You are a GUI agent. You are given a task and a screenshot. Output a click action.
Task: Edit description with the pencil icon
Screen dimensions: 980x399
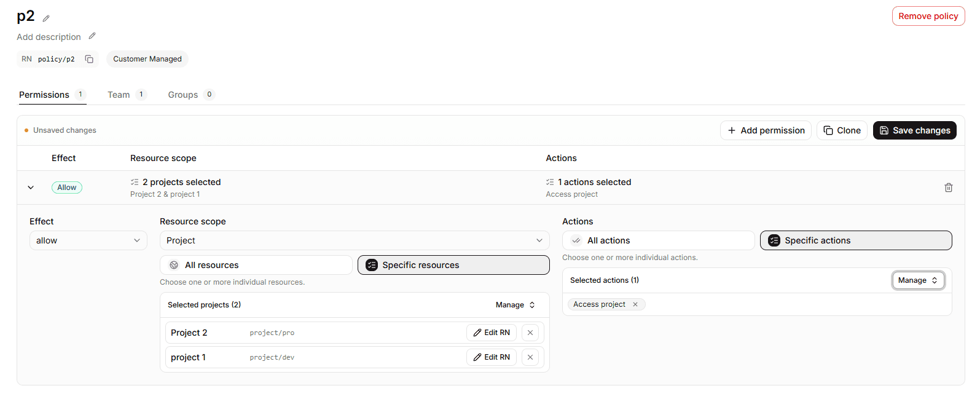(92, 36)
